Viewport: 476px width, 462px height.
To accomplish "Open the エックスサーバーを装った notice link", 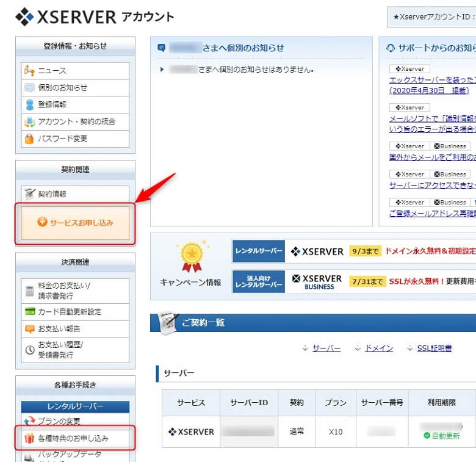I will tap(432, 85).
